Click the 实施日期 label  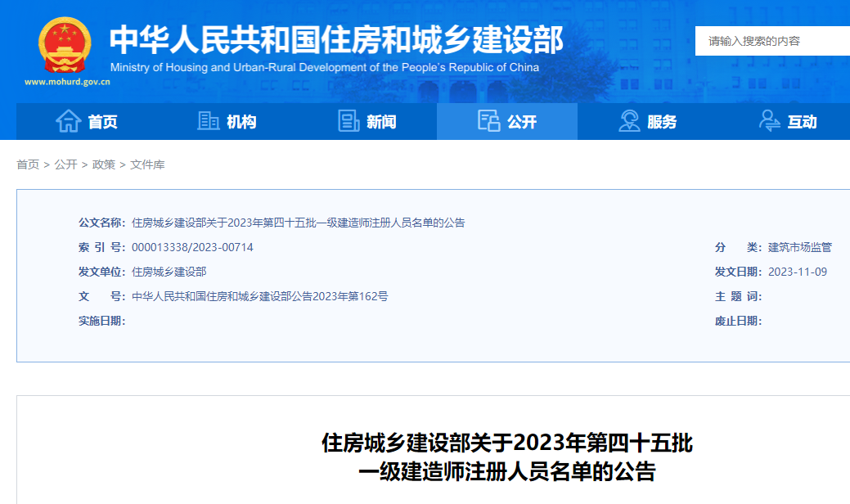tap(102, 322)
